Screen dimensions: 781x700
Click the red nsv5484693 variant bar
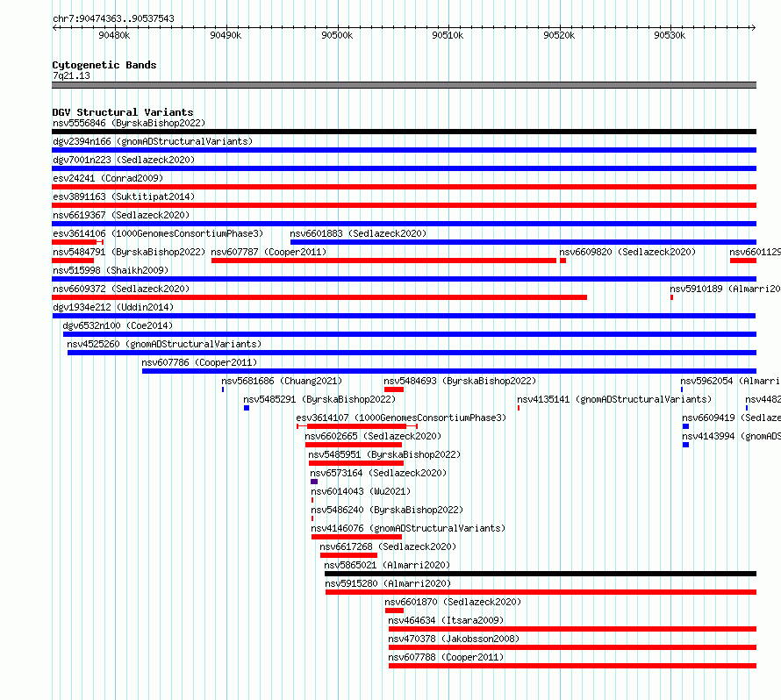394,389
